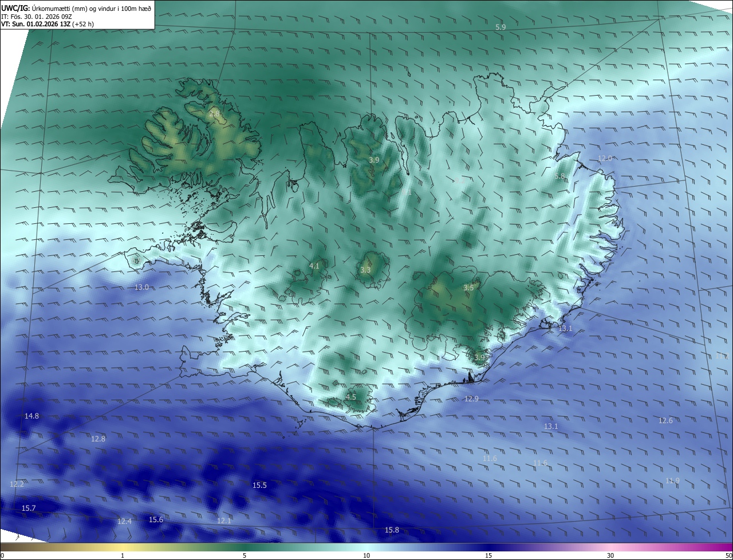Select the title line 'UWC/IG: Úrkomumætti (mm) og vindur í 100m hæð'
Screen dimensions: 733x560
click(76, 8)
